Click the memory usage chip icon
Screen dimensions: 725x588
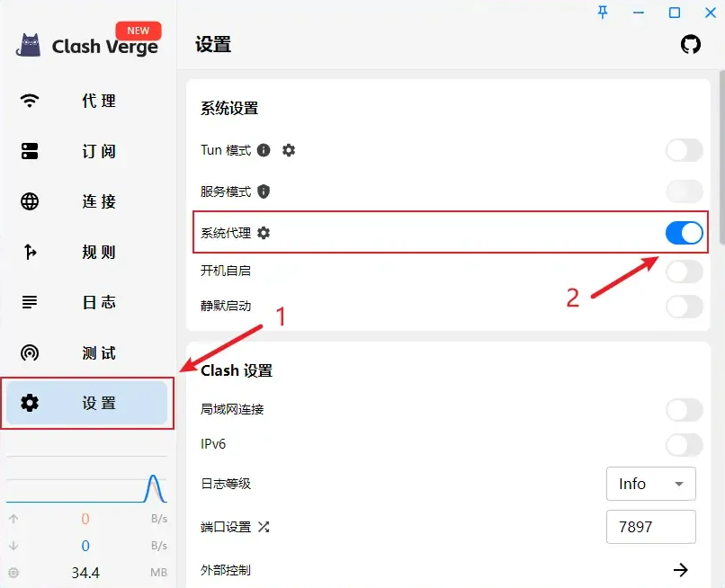13,573
